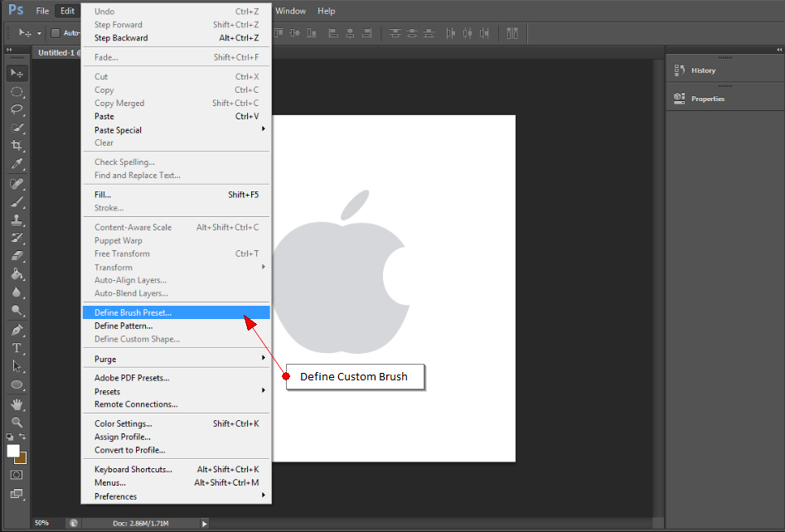Screen dimensions: 785x532
Task: Click Align Right Edges in options bar
Action: click(367, 33)
